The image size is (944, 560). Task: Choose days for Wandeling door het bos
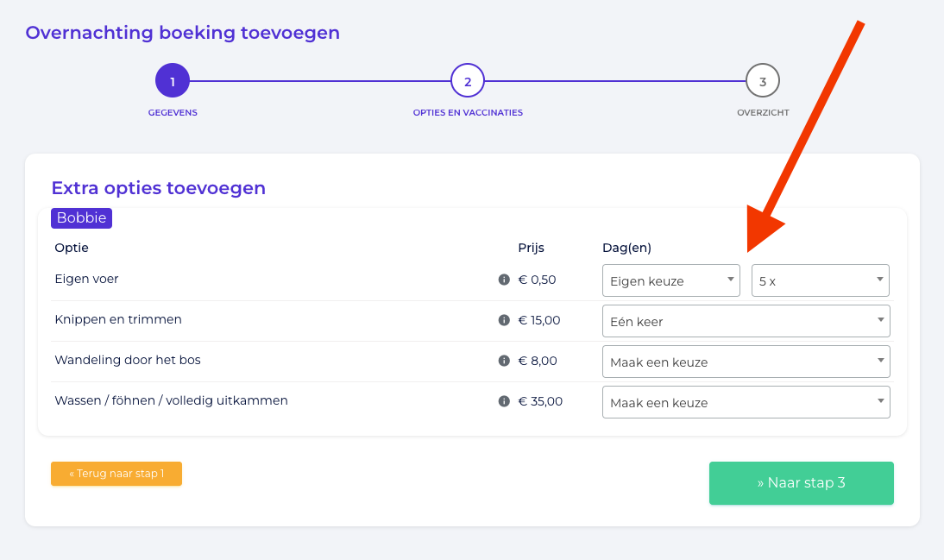(746, 362)
